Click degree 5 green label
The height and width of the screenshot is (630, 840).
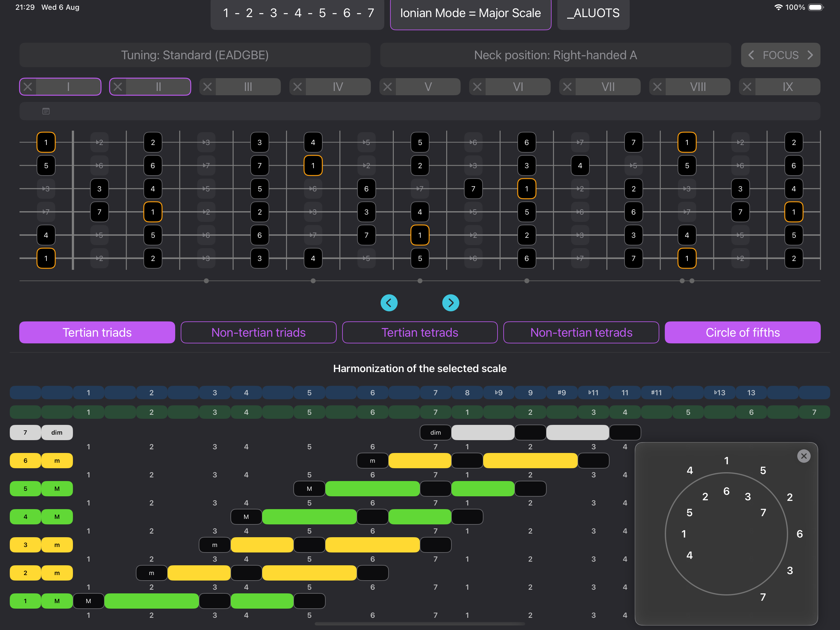pos(25,489)
